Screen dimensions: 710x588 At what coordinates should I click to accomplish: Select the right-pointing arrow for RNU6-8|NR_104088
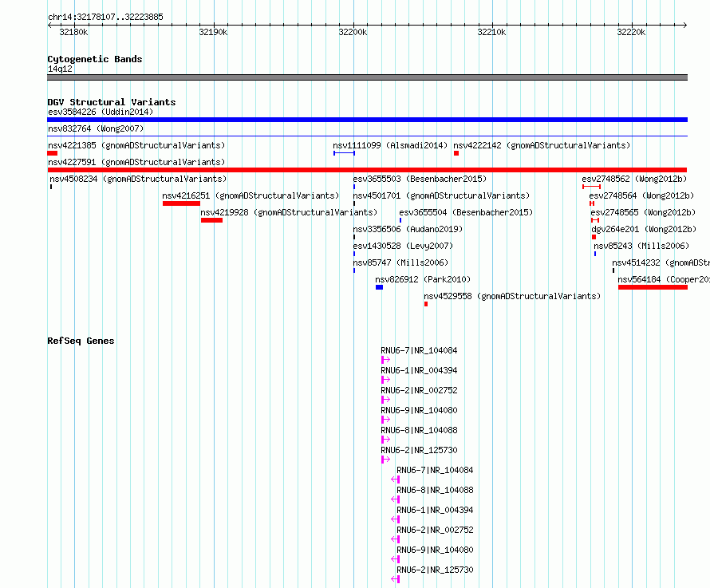[386, 440]
